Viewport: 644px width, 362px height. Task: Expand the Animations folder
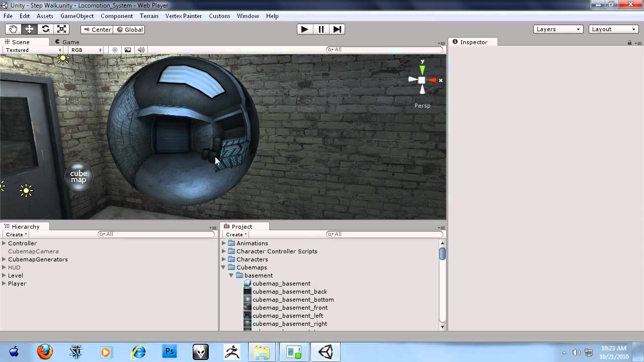224,243
